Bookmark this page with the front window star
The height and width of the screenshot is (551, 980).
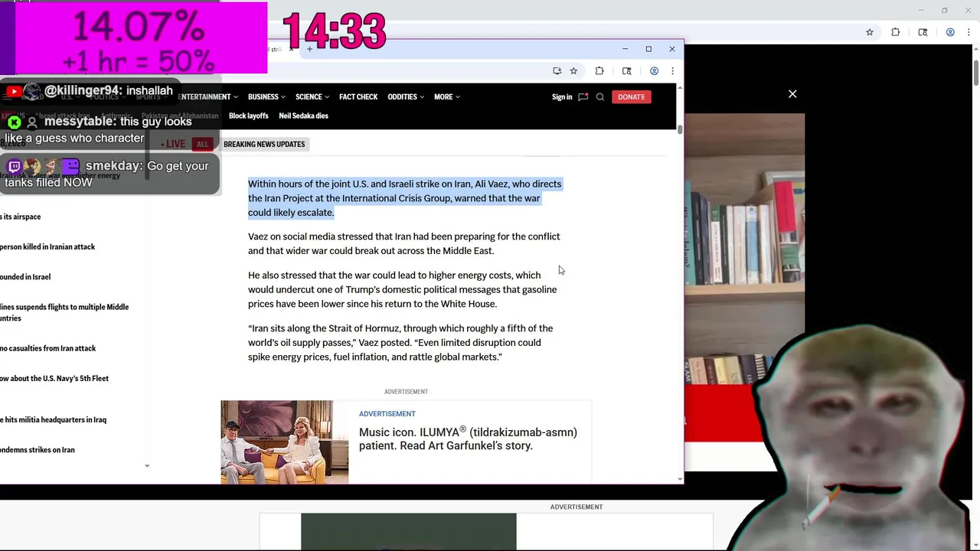point(573,71)
